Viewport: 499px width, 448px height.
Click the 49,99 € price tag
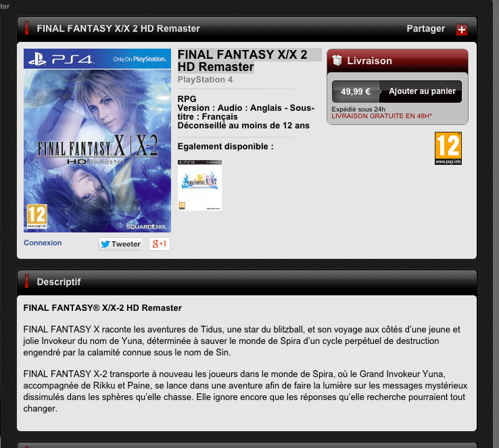(356, 92)
